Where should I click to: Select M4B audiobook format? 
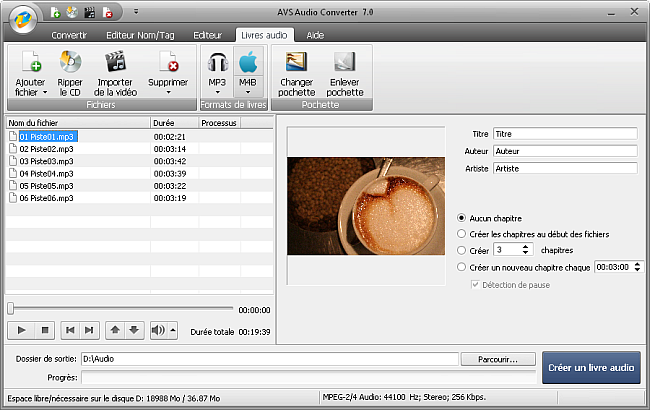point(248,68)
